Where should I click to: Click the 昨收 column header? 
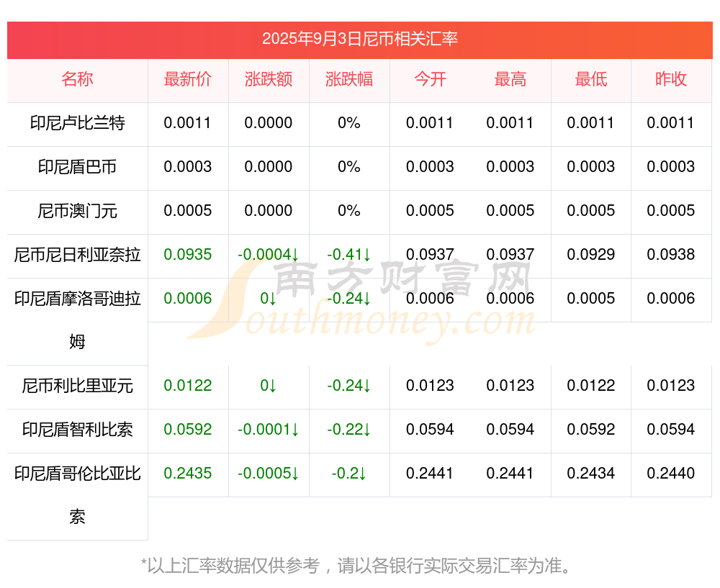tap(671, 79)
